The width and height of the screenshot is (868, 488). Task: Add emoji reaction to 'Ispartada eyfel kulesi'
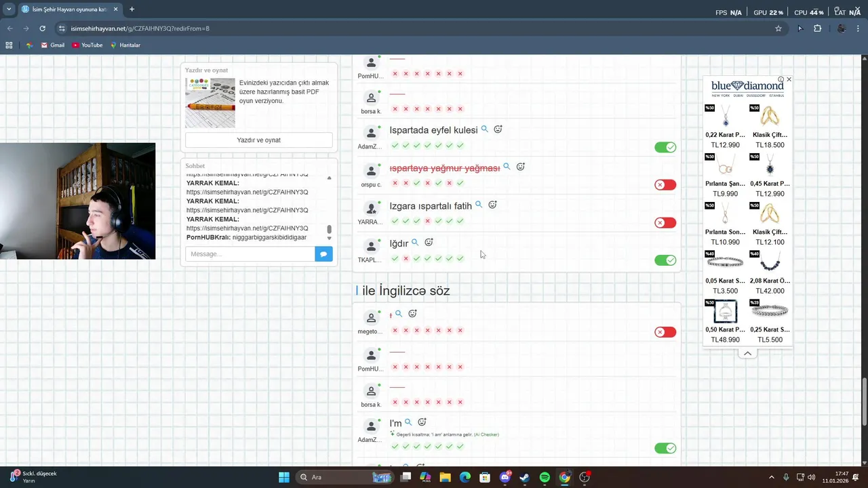pos(498,129)
